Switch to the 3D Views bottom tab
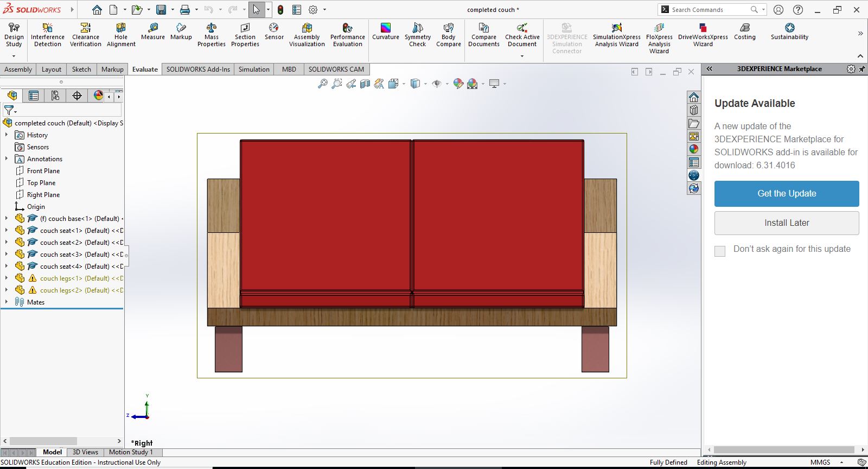 (x=85, y=452)
